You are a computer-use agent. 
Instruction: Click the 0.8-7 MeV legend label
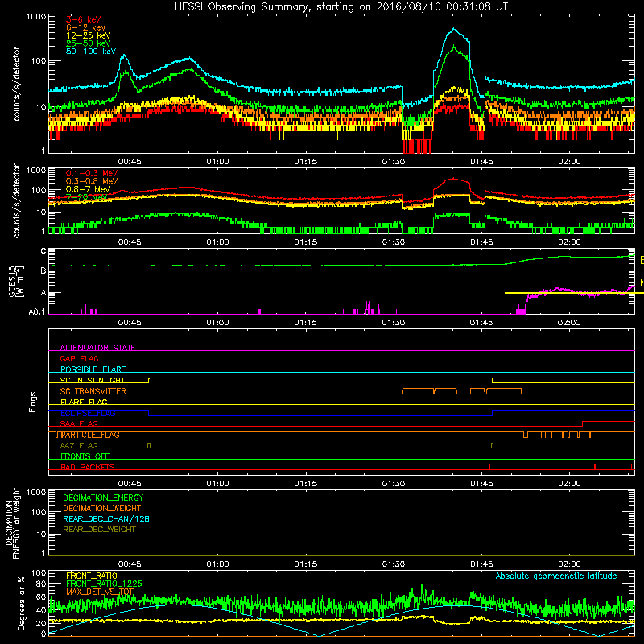point(88,189)
